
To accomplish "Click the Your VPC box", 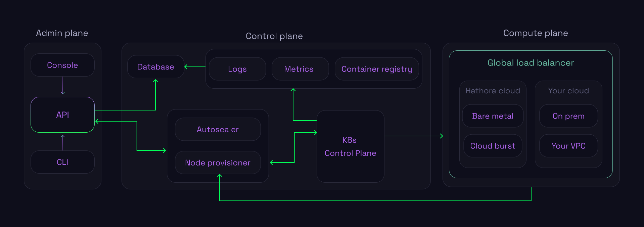I will 568,146.
